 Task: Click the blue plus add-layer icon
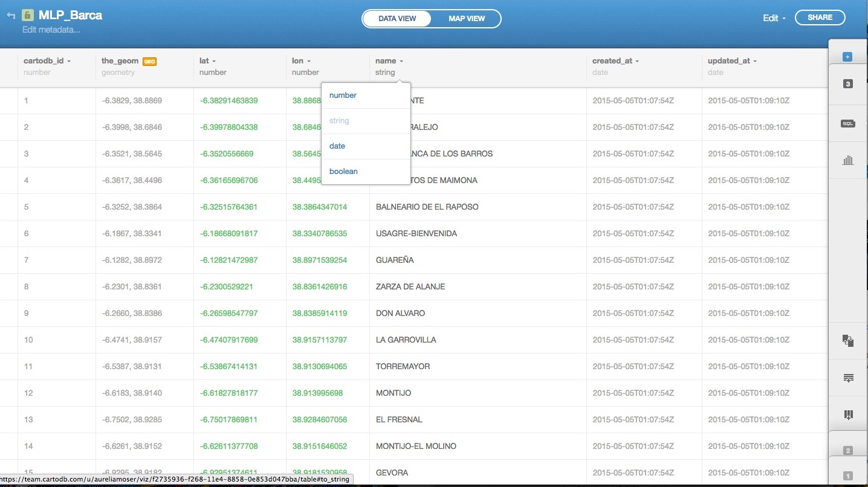tap(847, 57)
